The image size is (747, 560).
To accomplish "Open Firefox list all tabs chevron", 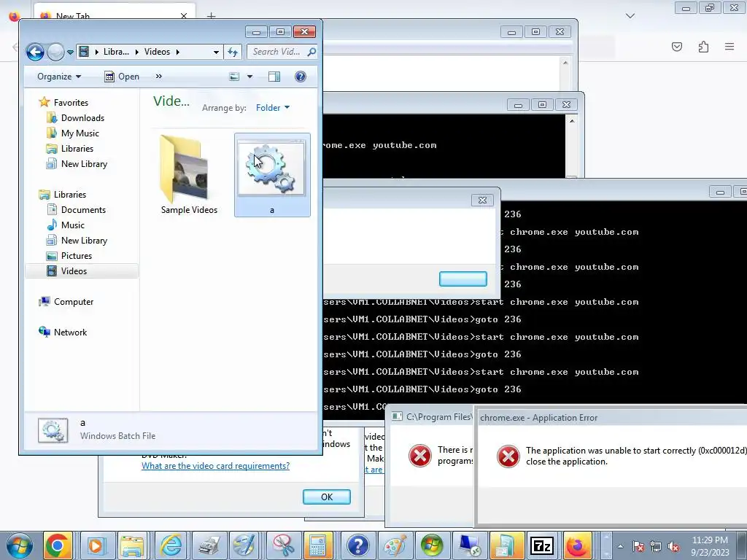I will [x=630, y=16].
